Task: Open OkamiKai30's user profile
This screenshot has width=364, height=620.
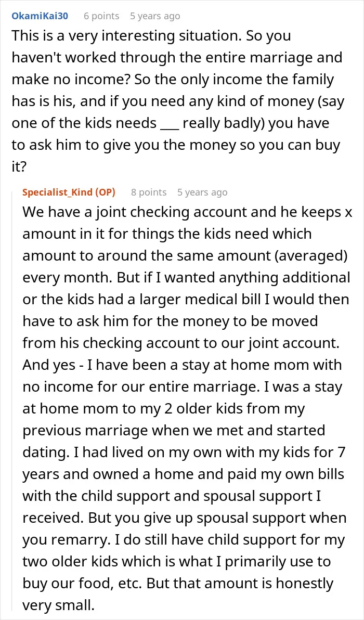Action: click(40, 16)
